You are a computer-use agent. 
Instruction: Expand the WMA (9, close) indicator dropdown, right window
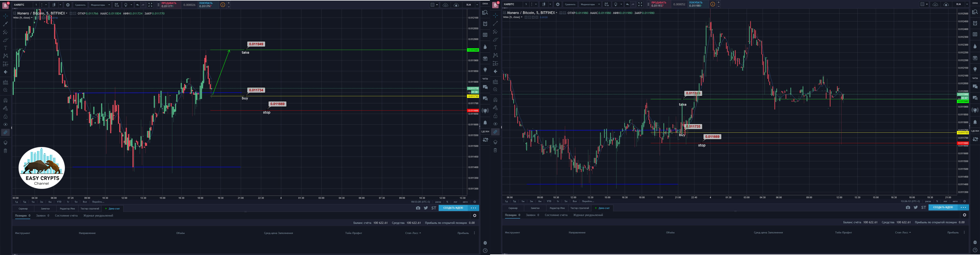522,17
